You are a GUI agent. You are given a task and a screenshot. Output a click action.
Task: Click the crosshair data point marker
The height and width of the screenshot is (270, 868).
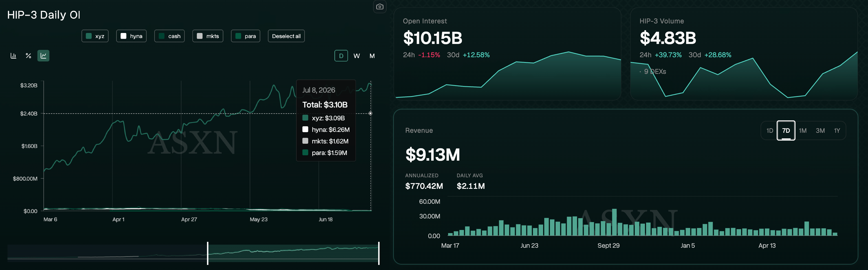click(x=370, y=114)
